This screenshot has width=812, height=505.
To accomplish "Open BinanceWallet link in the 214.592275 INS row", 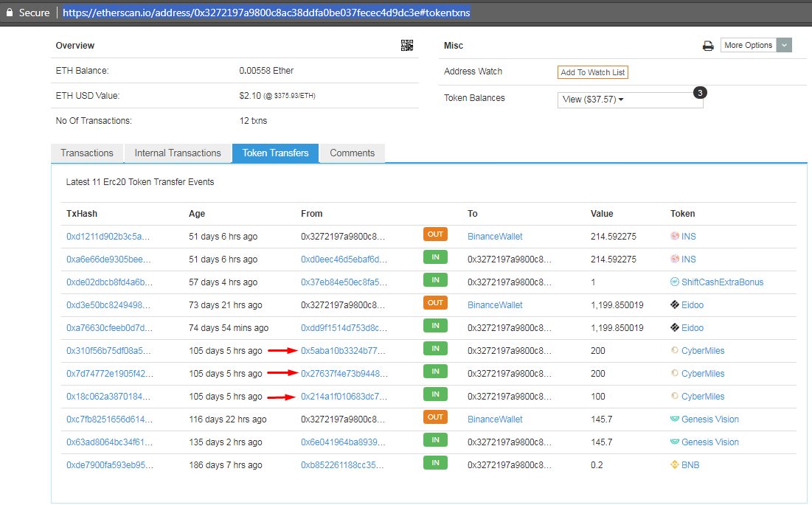I will [495, 237].
